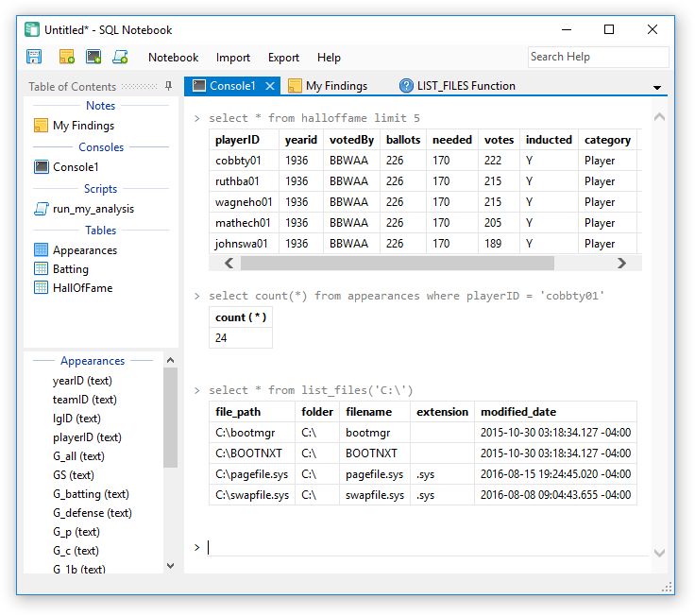Select Console1 in Table of Contents
The image size is (695, 616).
(x=76, y=166)
